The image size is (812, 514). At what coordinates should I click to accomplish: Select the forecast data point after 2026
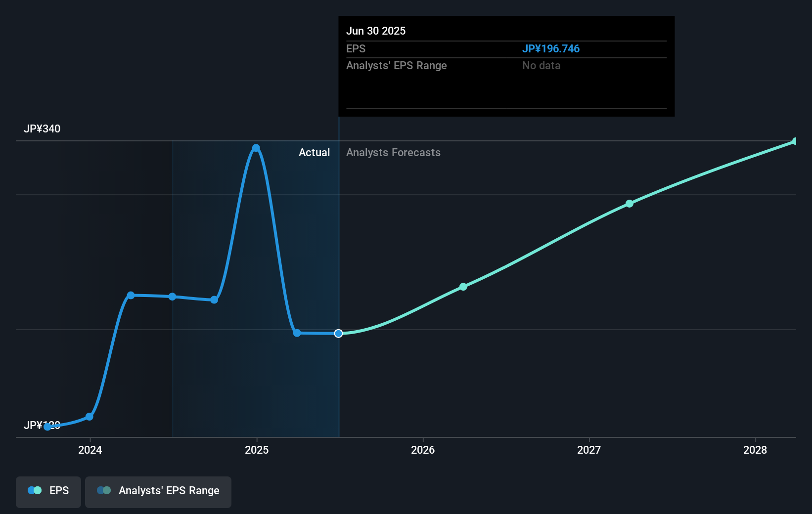(x=463, y=287)
